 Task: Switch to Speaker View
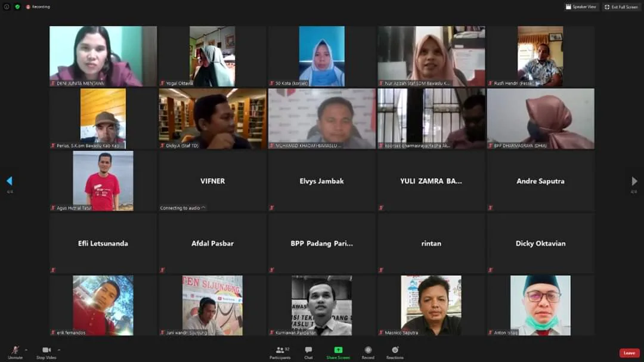click(x=581, y=7)
